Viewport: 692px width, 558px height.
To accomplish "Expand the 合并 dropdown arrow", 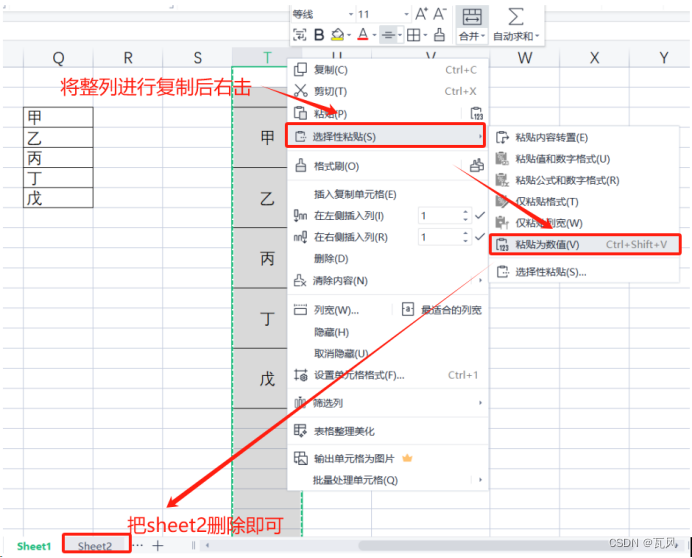I will pos(483,36).
